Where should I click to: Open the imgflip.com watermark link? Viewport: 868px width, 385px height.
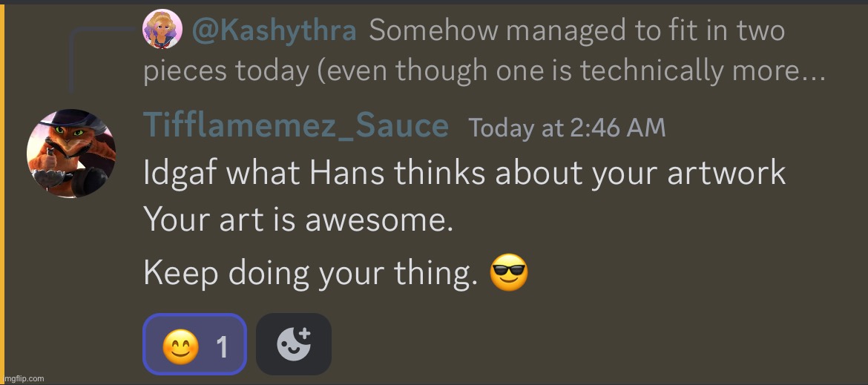click(23, 378)
